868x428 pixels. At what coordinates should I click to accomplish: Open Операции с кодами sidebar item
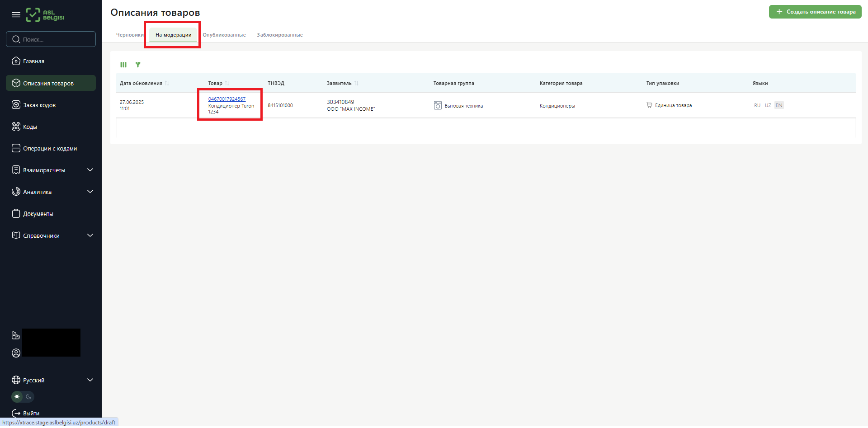pyautogui.click(x=50, y=149)
